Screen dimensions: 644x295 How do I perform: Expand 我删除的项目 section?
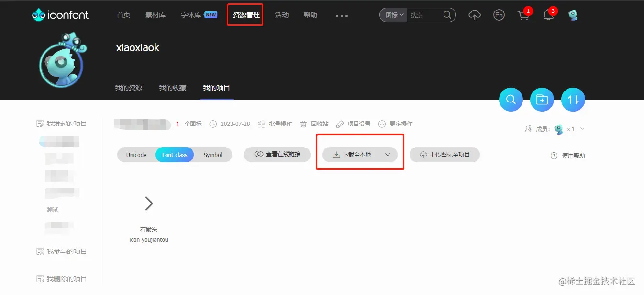pyautogui.click(x=62, y=279)
